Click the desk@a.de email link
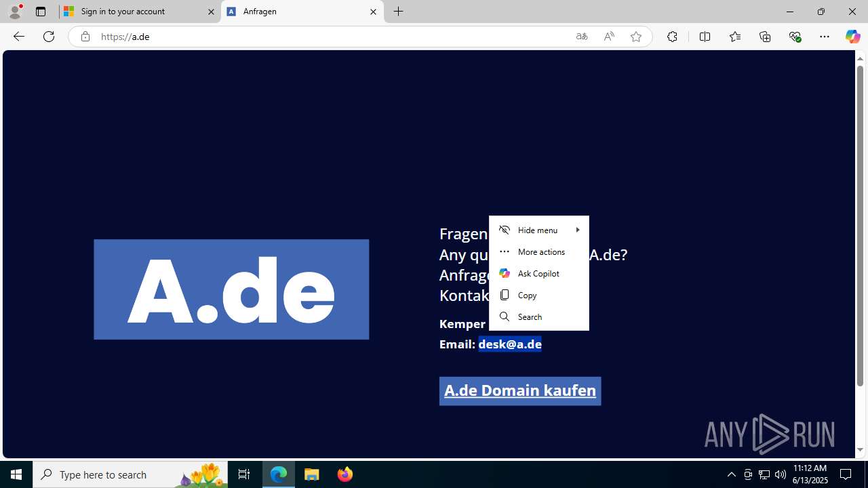This screenshot has width=868, height=488. click(x=510, y=344)
